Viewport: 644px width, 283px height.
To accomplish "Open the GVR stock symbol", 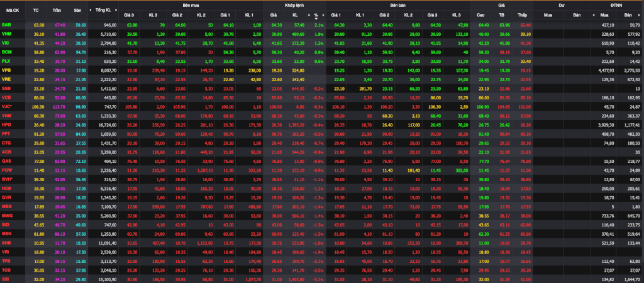I will tap(6, 196).
